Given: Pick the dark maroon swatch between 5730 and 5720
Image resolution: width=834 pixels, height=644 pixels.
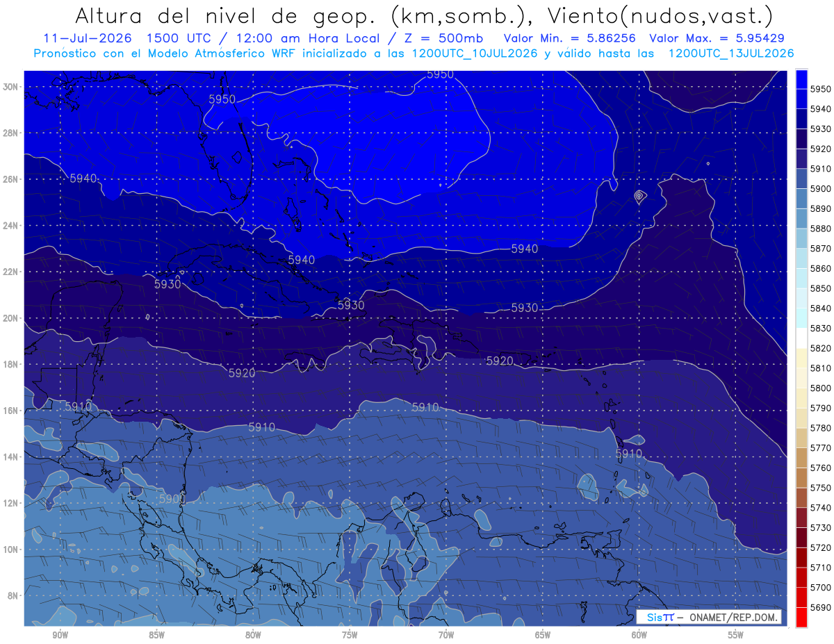Looking at the screenshot, I should (x=801, y=537).
